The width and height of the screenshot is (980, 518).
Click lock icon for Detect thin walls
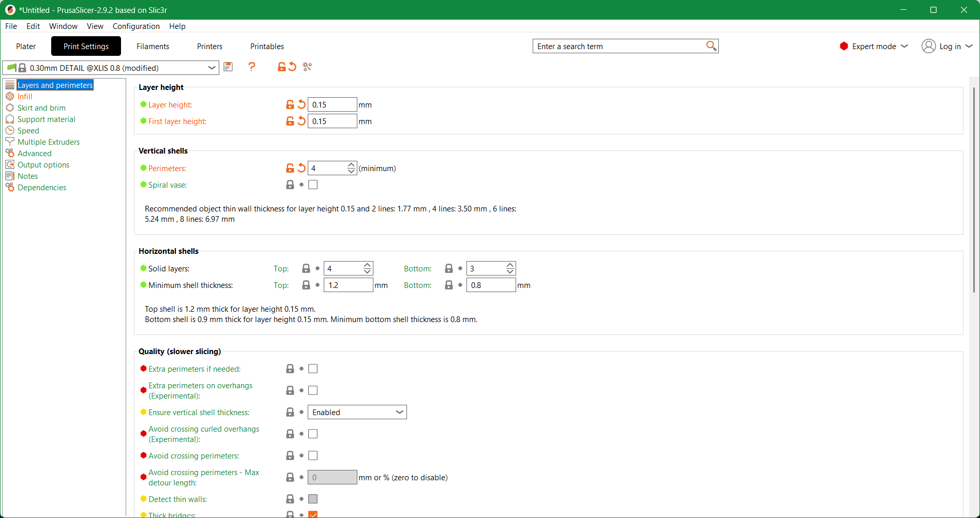290,499
